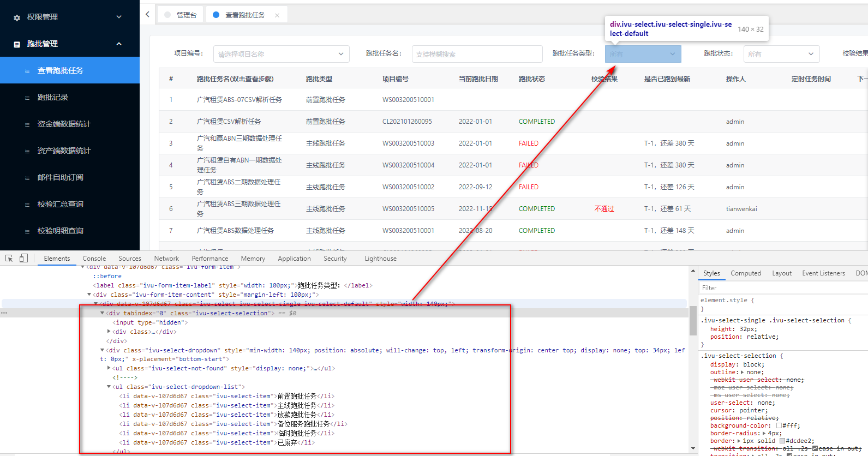Image resolution: width=868 pixels, height=456 pixels.
Task: Switch to the DevTools Application tab
Action: click(295, 259)
